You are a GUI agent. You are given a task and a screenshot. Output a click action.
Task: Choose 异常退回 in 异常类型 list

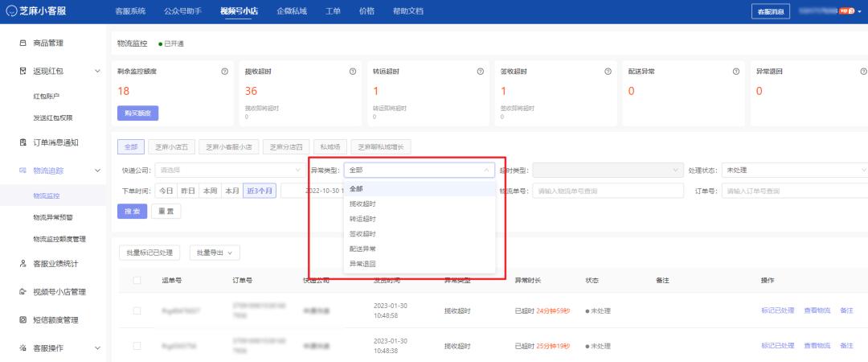pos(419,264)
